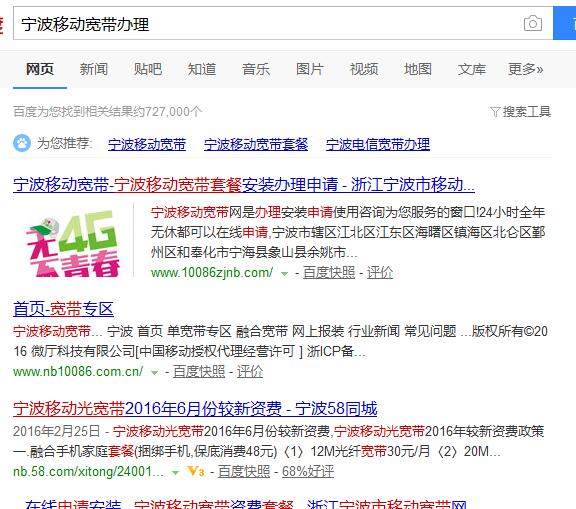The width and height of the screenshot is (576, 509).
Task: View 百度快照 for the 10086zjnb result
Action: 329,272
